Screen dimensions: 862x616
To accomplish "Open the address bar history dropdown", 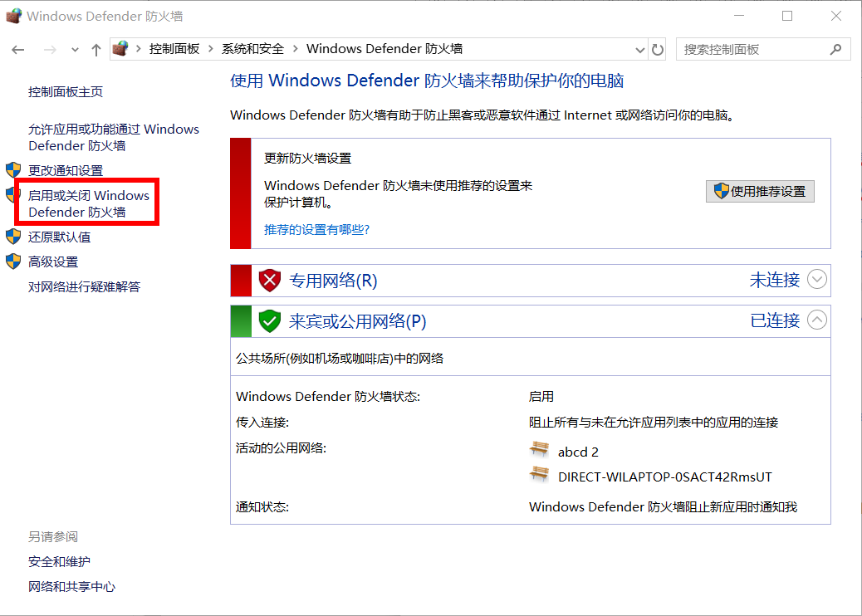I will pos(639,50).
